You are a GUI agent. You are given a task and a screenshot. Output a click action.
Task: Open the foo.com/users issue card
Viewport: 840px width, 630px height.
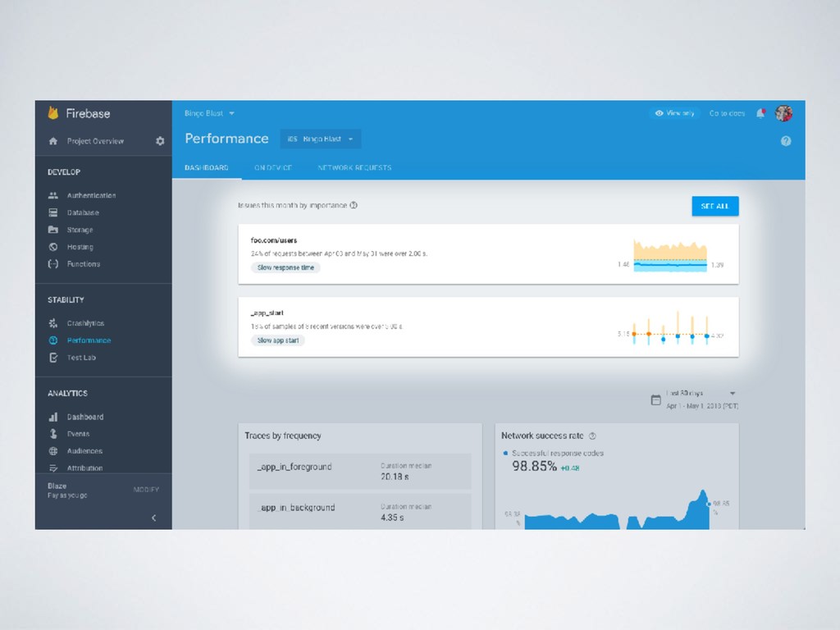[x=488, y=254]
